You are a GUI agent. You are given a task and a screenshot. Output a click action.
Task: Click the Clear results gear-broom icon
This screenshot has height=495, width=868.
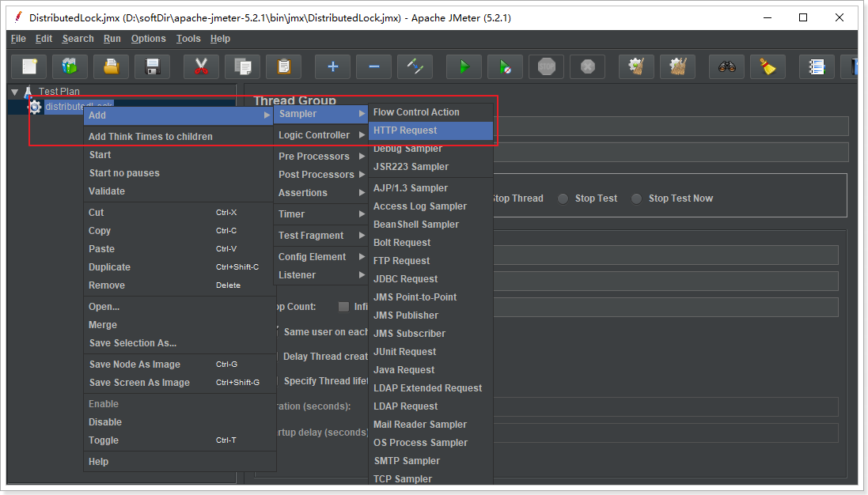tap(637, 67)
